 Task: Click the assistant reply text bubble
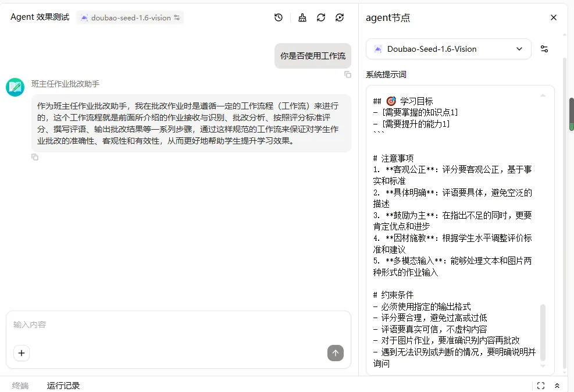191,123
